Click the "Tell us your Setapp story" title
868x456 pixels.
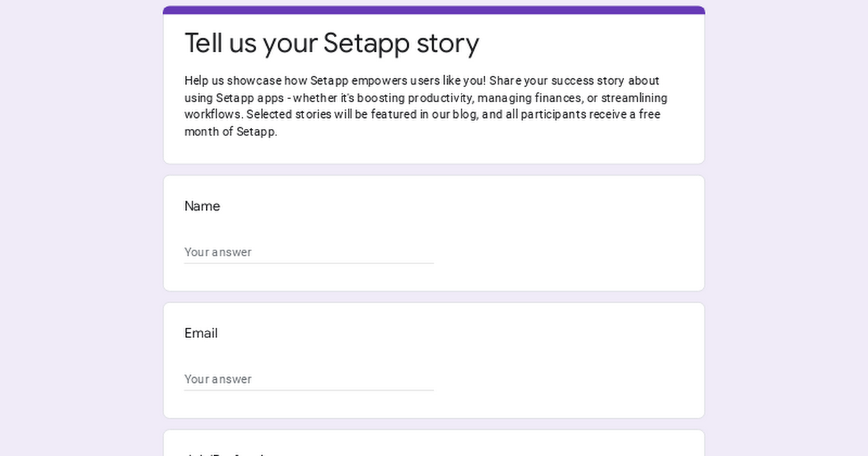pos(332,43)
